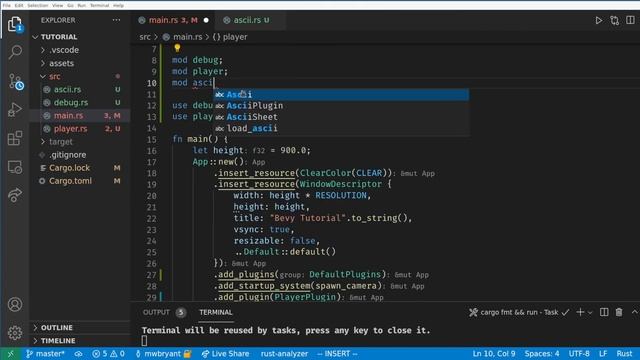Open errors and warnings count in status bar
The image size is (640, 360).
(x=108, y=354)
